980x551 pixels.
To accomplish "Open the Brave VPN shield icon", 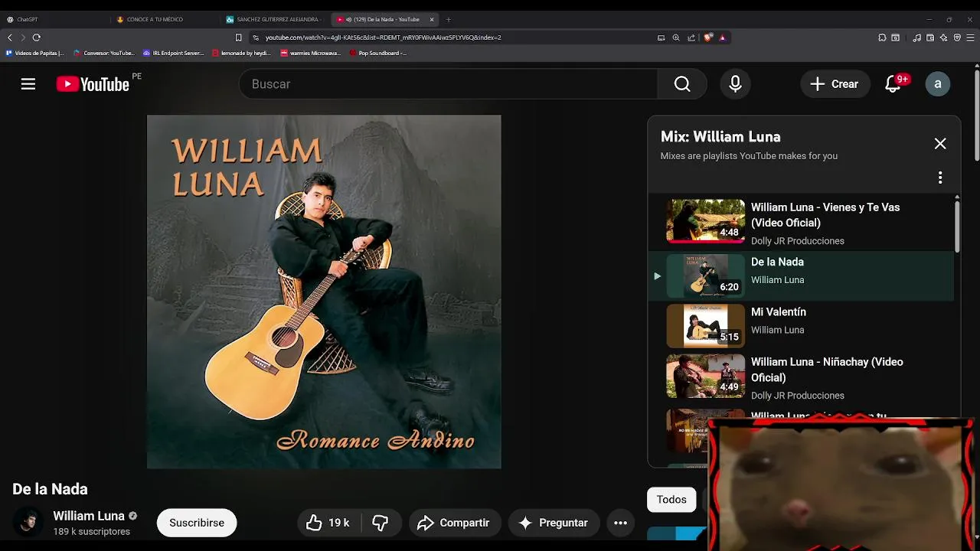I will 957,37.
